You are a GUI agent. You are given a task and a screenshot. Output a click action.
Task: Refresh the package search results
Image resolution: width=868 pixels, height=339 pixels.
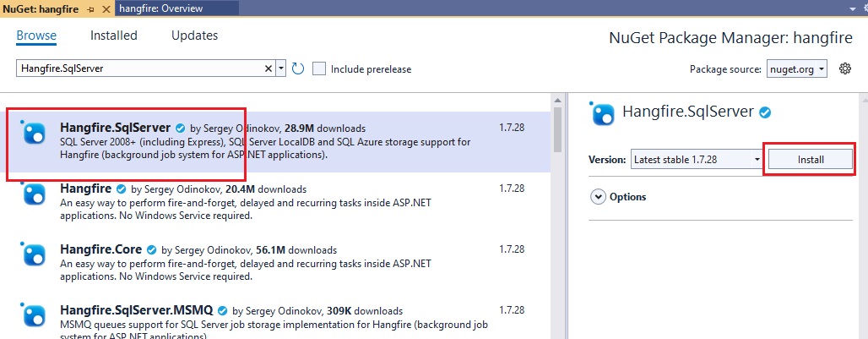click(298, 68)
